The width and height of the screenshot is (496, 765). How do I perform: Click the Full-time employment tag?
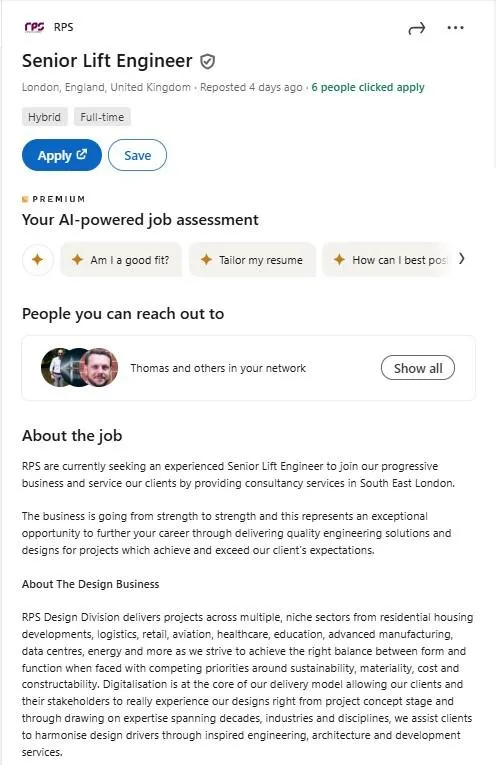click(102, 117)
